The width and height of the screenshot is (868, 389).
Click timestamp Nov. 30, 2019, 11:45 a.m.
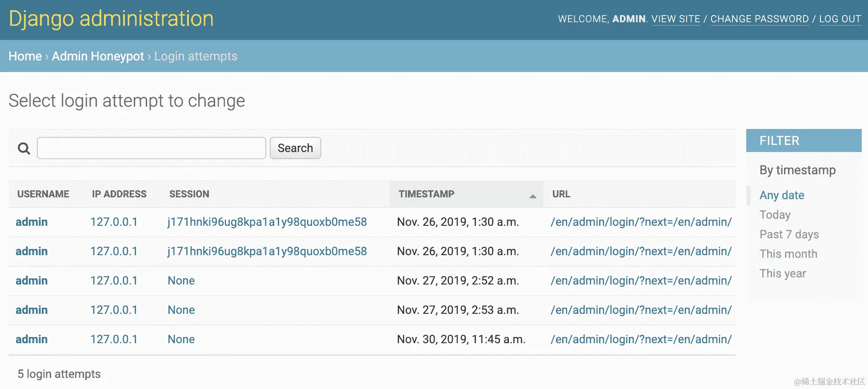461,339
